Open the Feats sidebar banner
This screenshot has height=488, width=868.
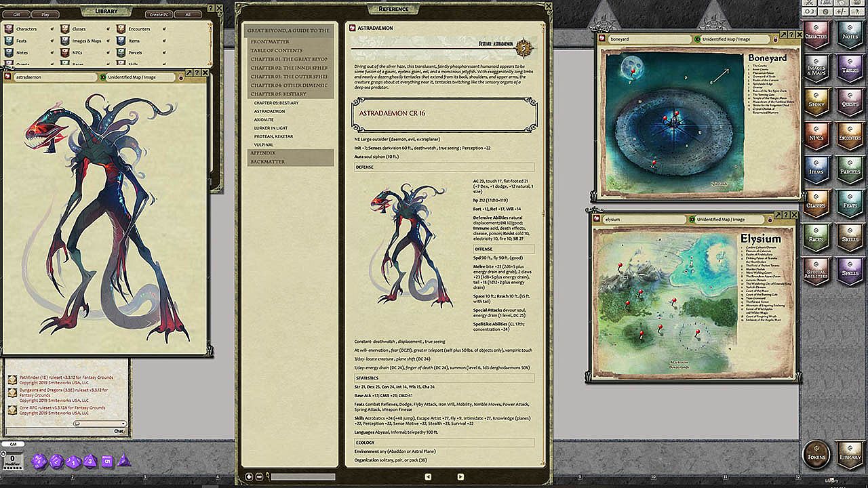click(849, 204)
